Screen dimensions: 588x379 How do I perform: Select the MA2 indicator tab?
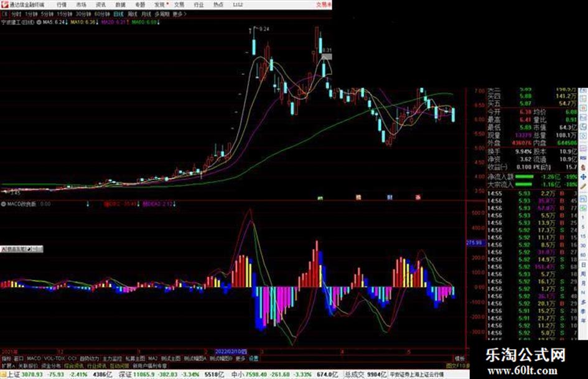(152, 358)
